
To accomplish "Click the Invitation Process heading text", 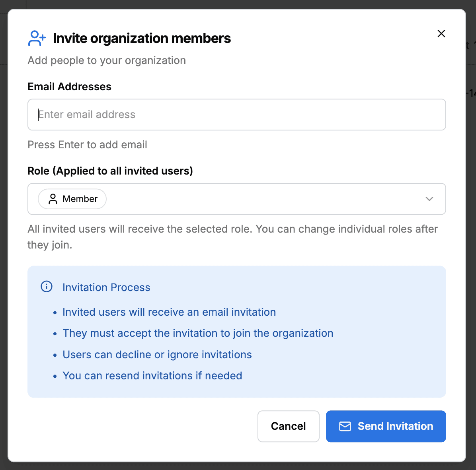I will [106, 287].
